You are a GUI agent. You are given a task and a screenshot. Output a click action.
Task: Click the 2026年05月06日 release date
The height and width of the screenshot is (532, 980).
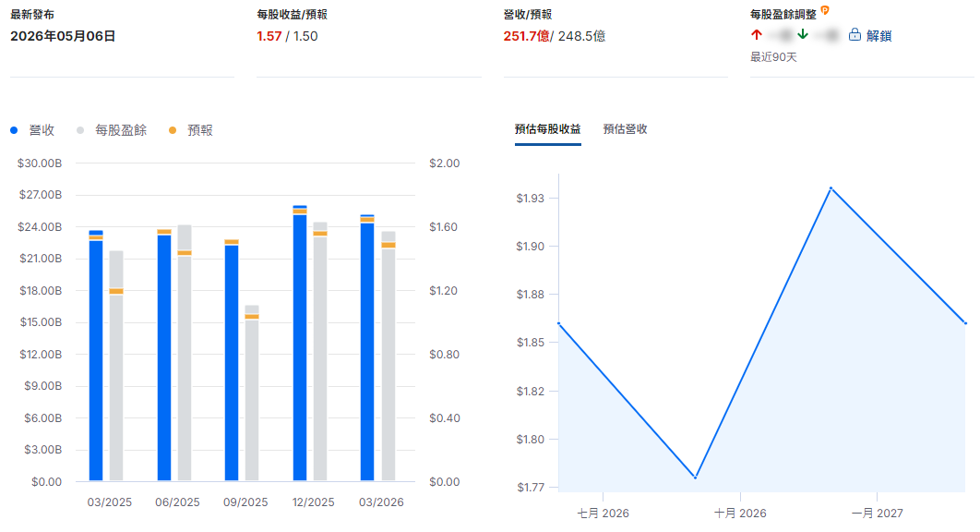tap(63, 36)
